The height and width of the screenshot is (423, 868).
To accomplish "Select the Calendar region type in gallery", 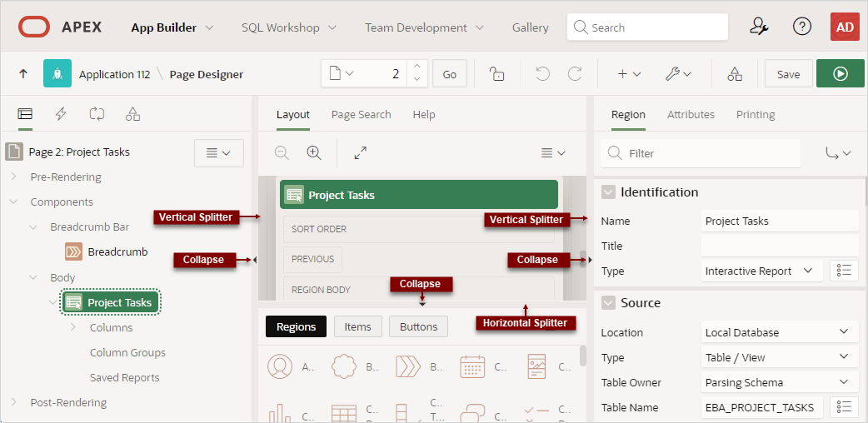I will pos(472,366).
